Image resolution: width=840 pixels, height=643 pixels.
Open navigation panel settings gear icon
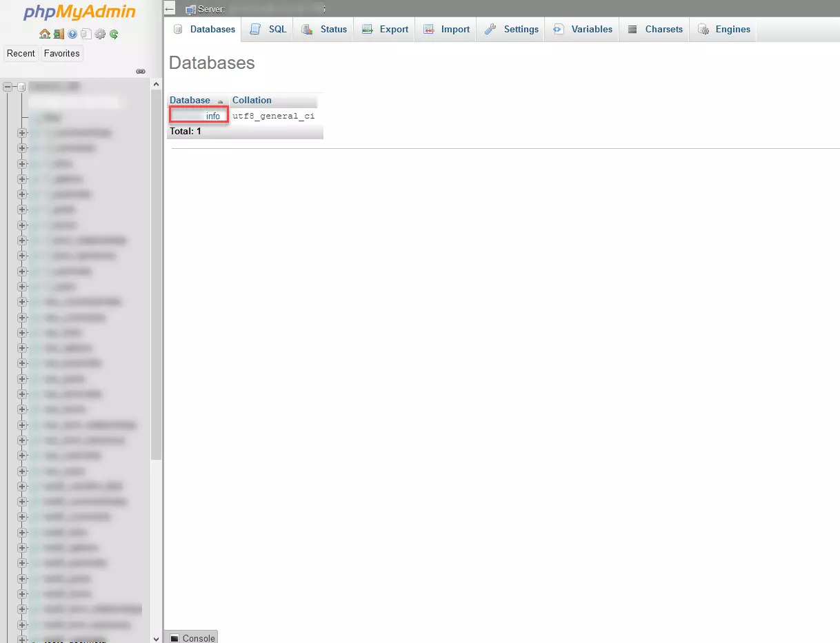click(100, 34)
